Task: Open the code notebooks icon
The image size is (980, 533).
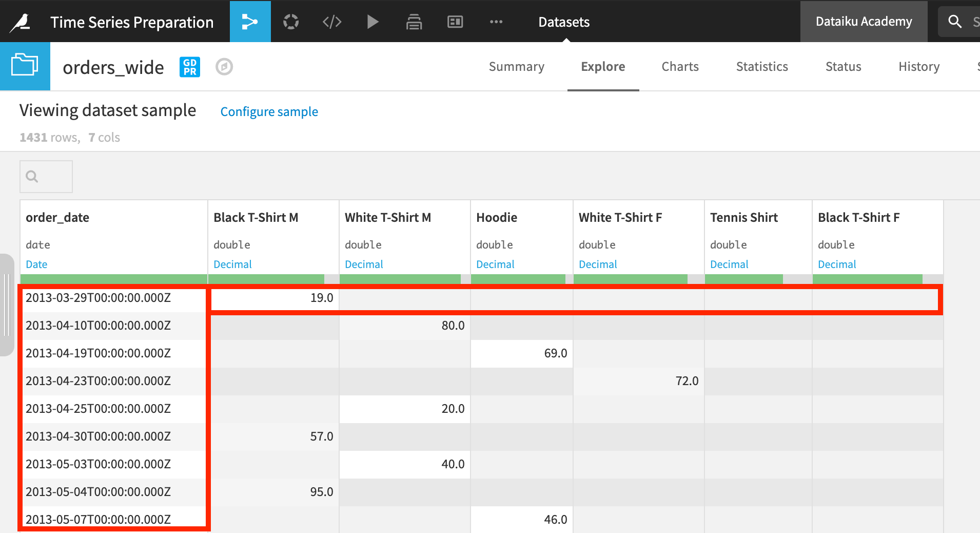Action: coord(332,22)
